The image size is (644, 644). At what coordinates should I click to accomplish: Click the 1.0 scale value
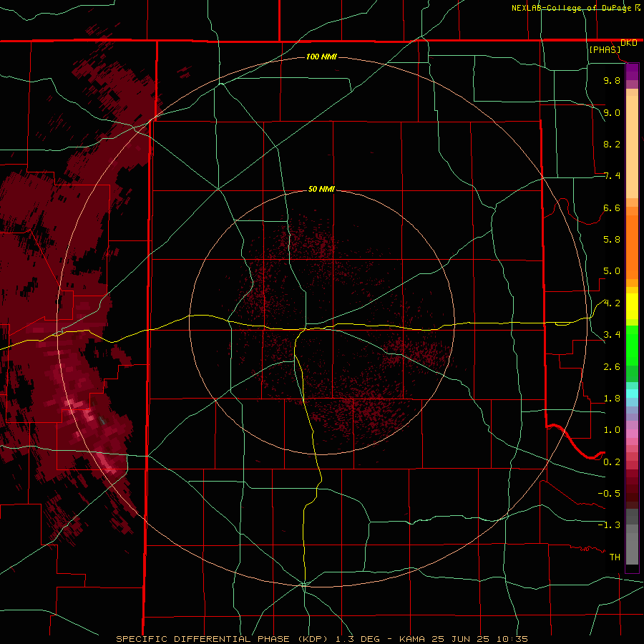(612, 430)
